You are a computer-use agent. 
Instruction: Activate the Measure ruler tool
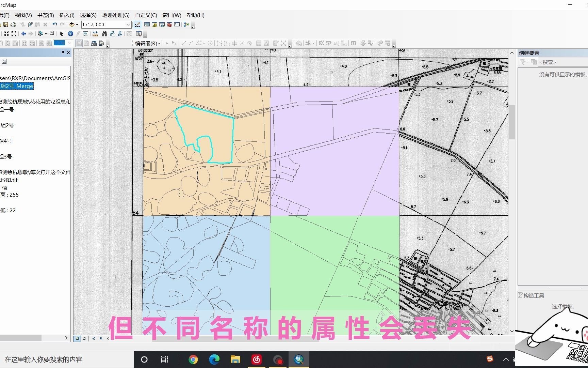pos(95,34)
